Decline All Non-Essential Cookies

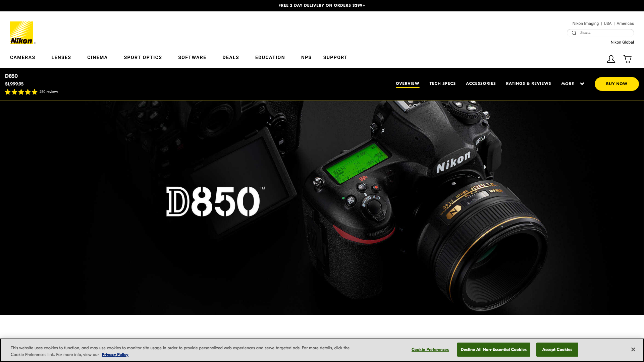coord(493,349)
